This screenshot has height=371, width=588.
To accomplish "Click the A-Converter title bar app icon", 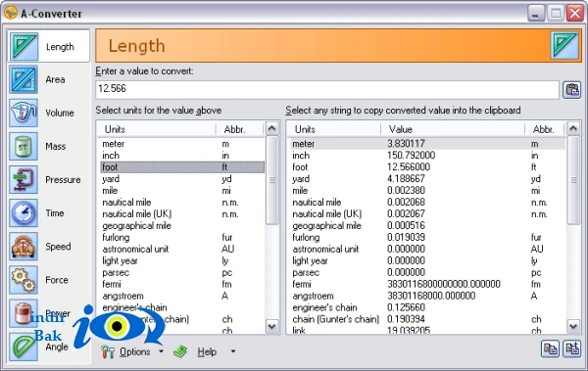I will click(11, 13).
